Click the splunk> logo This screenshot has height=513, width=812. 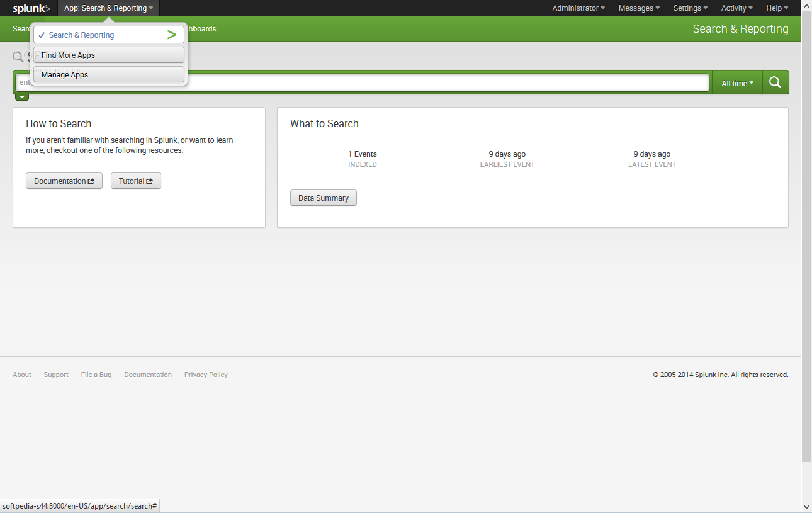click(x=31, y=8)
